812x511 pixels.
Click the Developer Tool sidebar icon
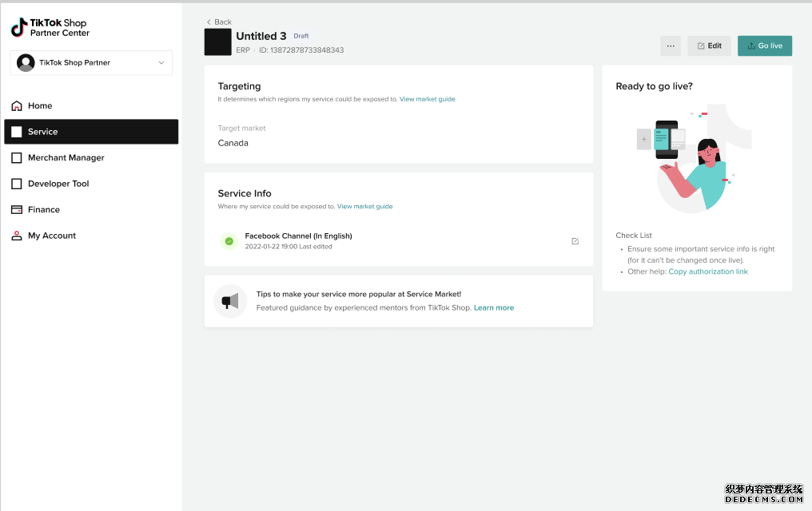[17, 184]
